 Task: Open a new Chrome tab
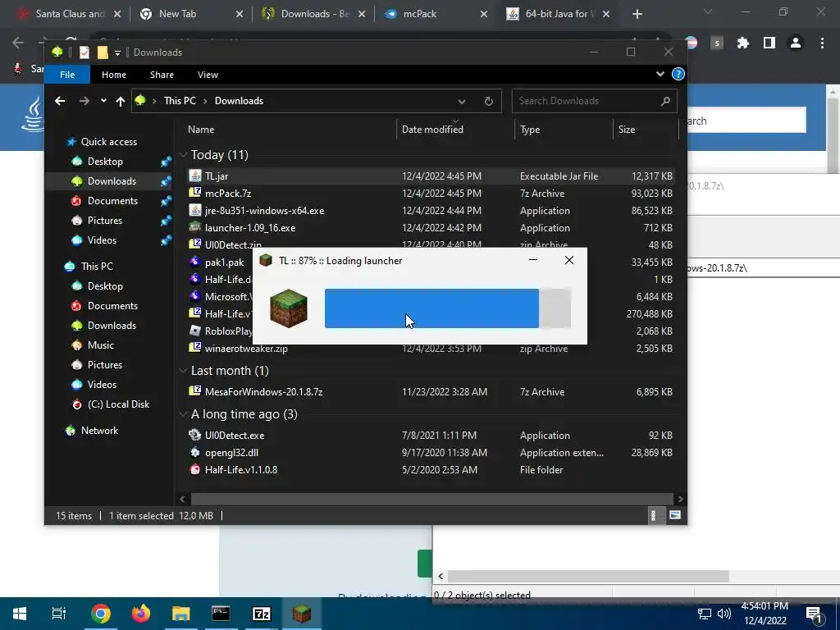pos(637,14)
